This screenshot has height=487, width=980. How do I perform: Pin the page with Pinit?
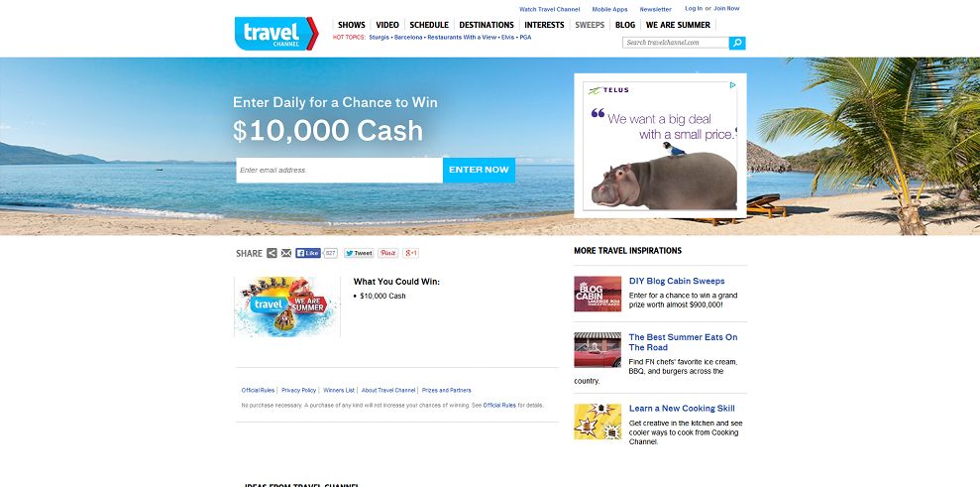pos(388,253)
